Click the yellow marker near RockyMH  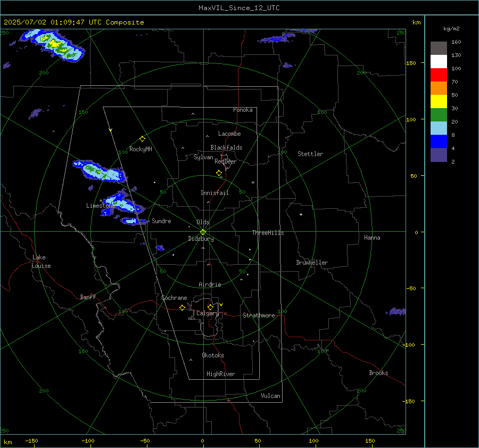click(142, 139)
